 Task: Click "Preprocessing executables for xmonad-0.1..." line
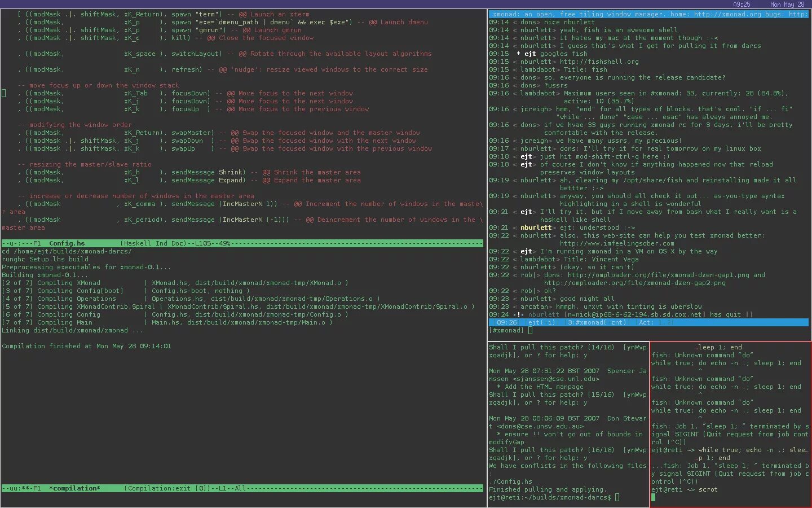pyautogui.click(x=86, y=267)
